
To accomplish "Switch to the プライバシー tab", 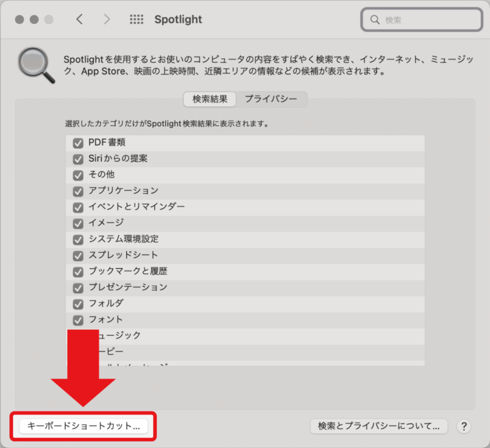I will [271, 99].
